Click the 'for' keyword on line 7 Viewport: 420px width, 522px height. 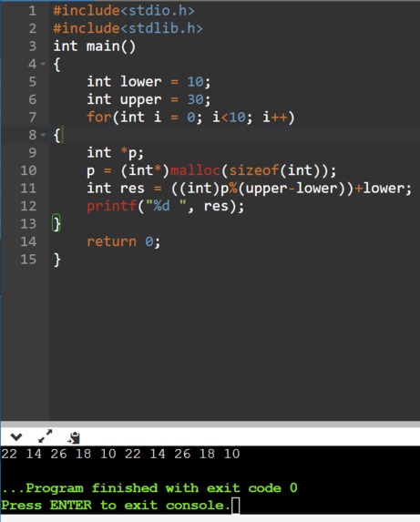[98, 118]
